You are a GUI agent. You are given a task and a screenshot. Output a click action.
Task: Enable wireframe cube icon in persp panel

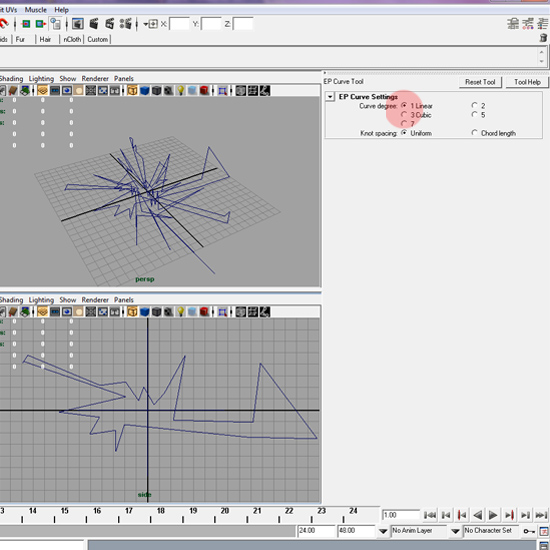132,91
